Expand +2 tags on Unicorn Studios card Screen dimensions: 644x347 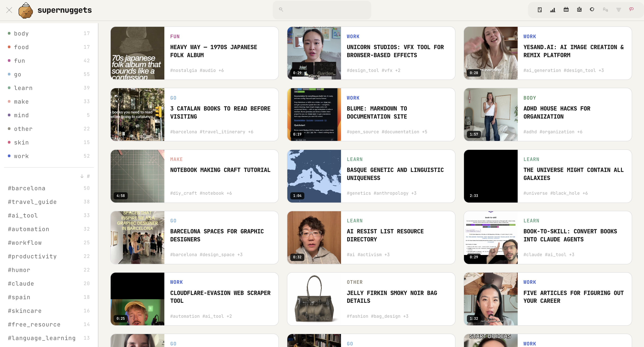(x=398, y=70)
